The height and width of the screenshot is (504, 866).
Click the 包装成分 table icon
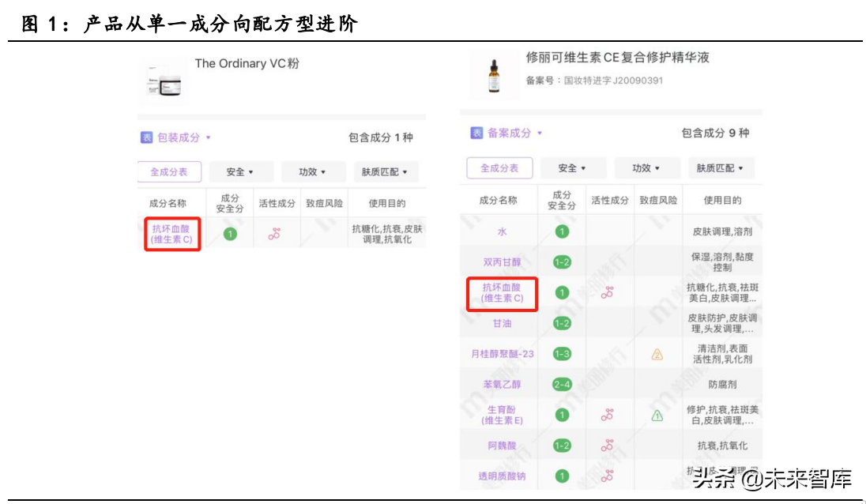coord(146,137)
